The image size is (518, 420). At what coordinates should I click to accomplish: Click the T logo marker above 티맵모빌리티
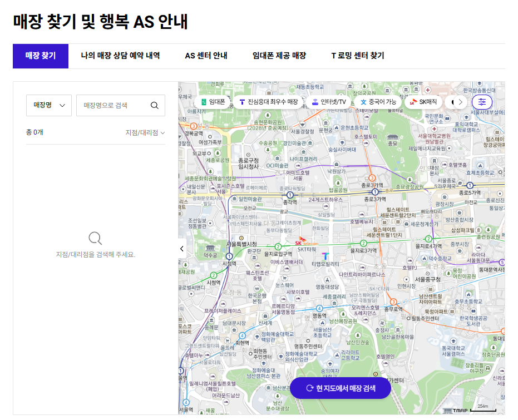coord(325,256)
